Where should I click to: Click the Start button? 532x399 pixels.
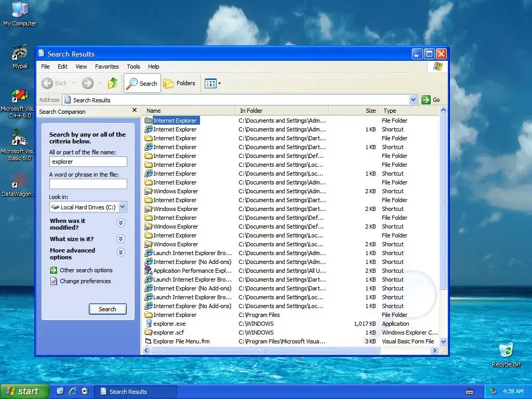[x=24, y=391]
